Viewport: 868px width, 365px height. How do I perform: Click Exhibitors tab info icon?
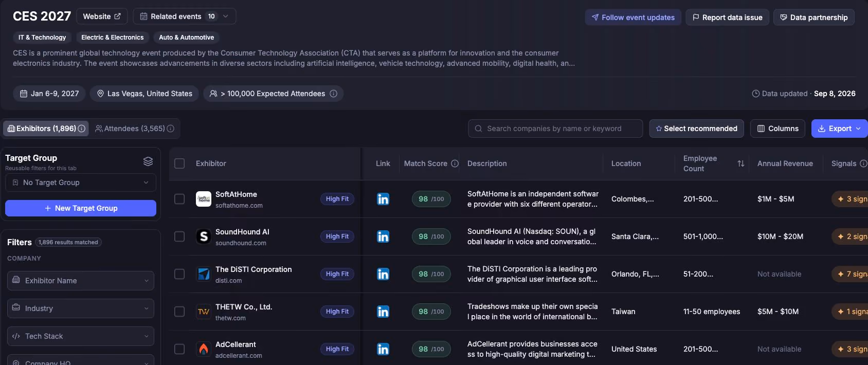pyautogui.click(x=81, y=129)
